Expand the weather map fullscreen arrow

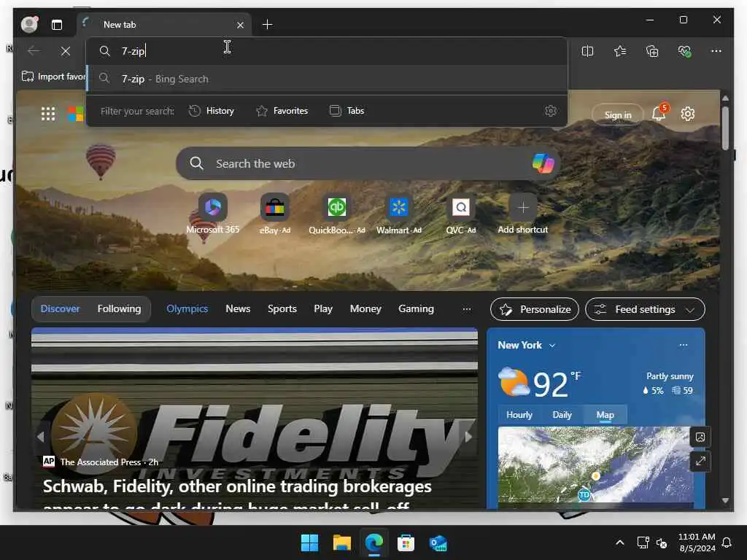[700, 461]
